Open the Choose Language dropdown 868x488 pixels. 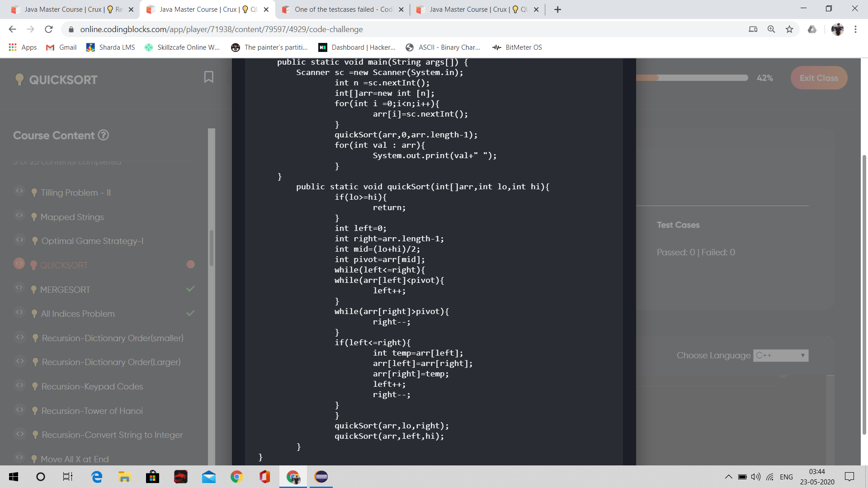(x=781, y=356)
